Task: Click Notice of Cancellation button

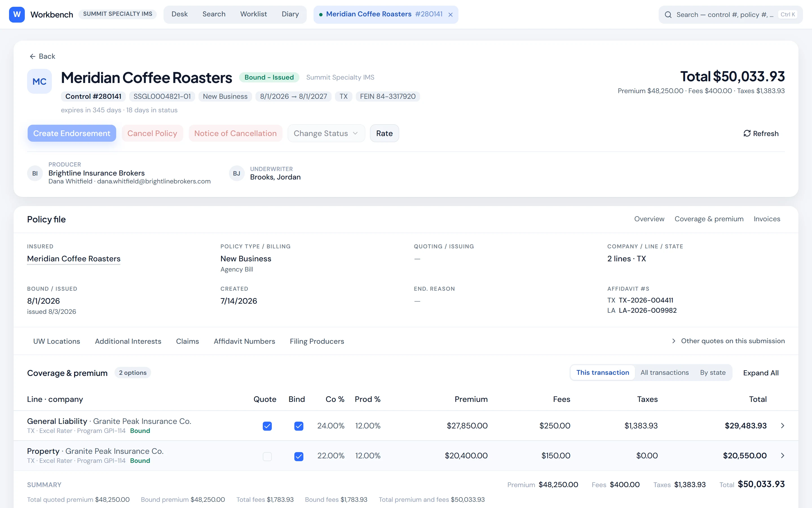Action: (235, 133)
